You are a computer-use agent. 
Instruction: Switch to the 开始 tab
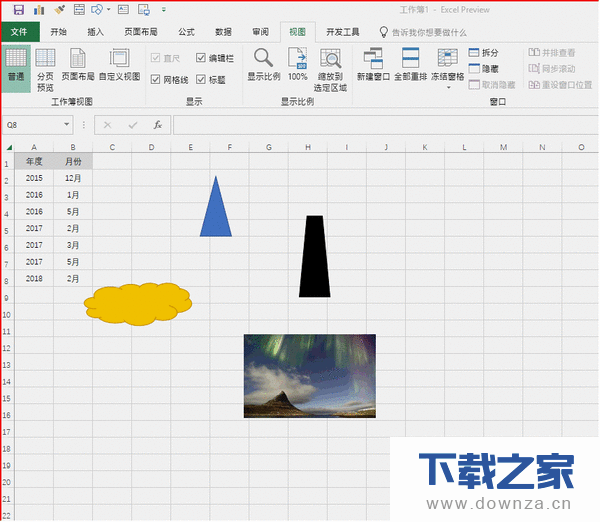coord(59,32)
